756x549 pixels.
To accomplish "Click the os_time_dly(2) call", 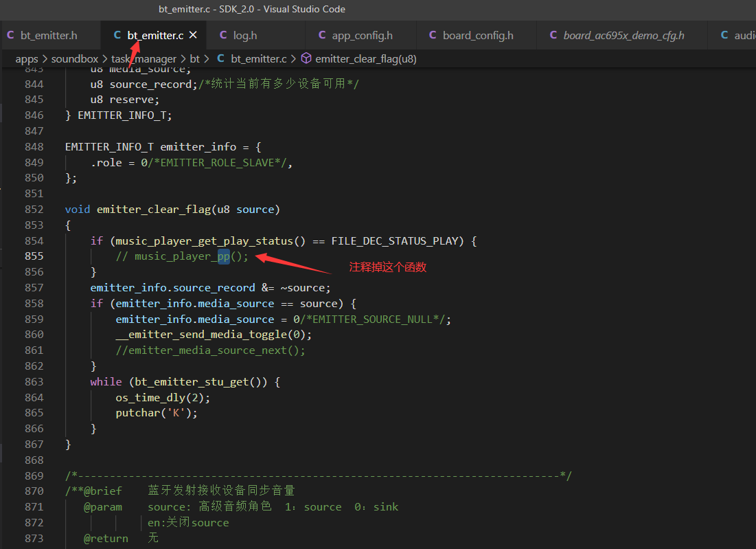I will pos(163,398).
